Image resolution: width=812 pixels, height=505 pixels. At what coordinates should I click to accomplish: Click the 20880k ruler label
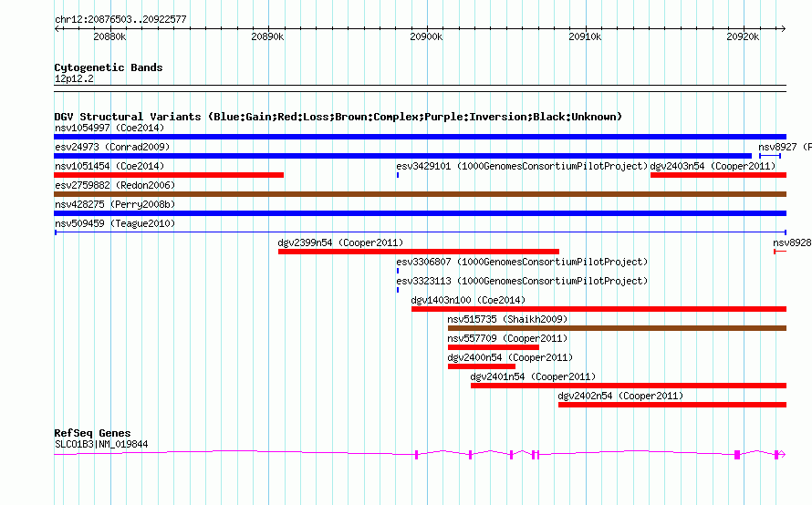click(x=109, y=36)
